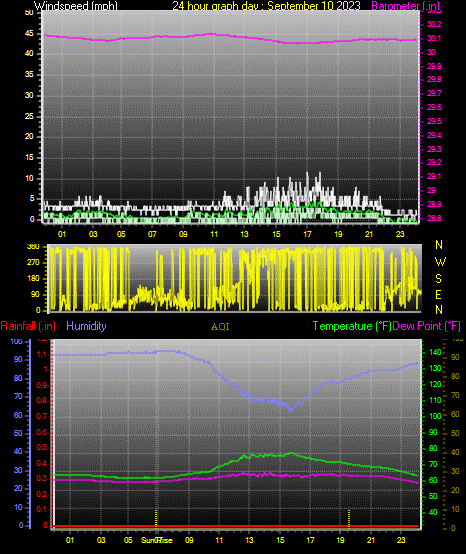466x554 pixels.
Task: Click the 'AQI' legend label
Action: click(220, 327)
